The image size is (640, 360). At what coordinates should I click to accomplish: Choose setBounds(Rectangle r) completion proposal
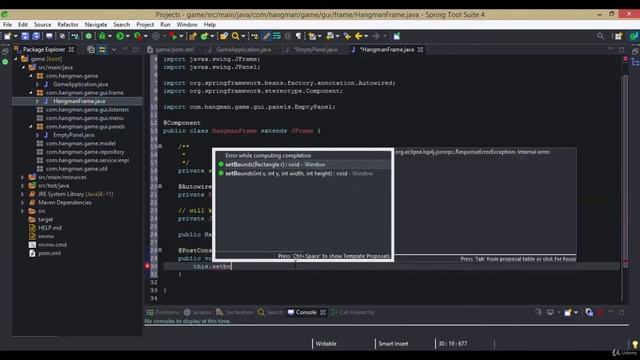coord(303,164)
